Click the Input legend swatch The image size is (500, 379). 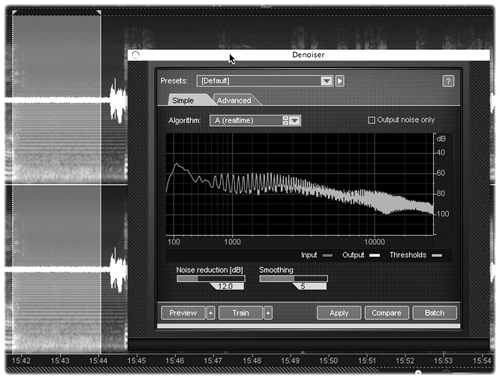(328, 255)
